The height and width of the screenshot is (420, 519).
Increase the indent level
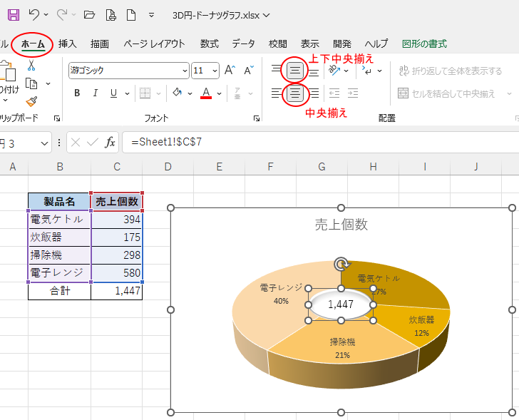pyautogui.click(x=353, y=93)
